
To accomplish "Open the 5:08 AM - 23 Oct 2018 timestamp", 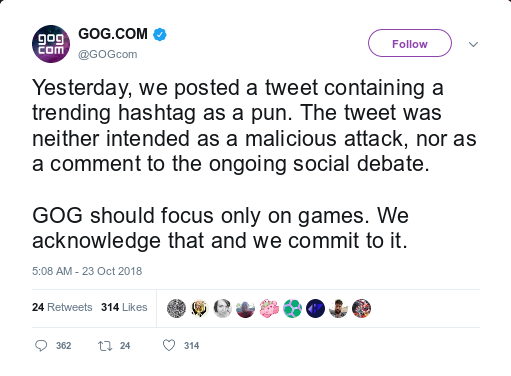I will point(87,271).
